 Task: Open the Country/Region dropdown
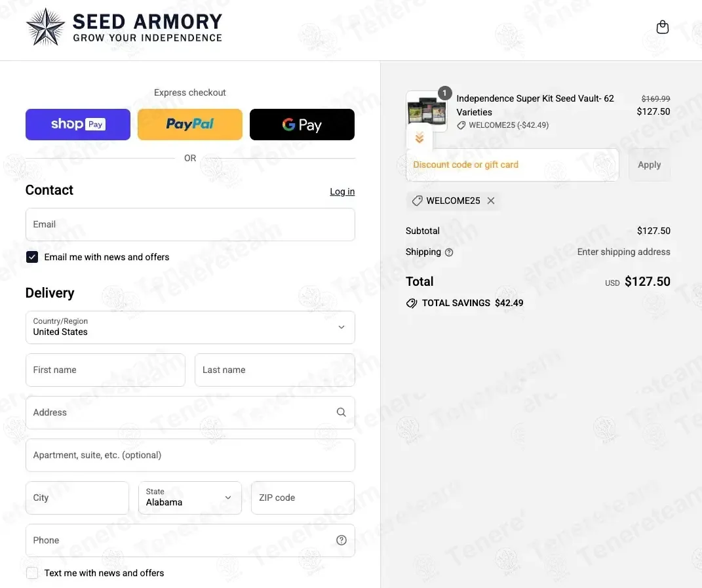tap(190, 327)
